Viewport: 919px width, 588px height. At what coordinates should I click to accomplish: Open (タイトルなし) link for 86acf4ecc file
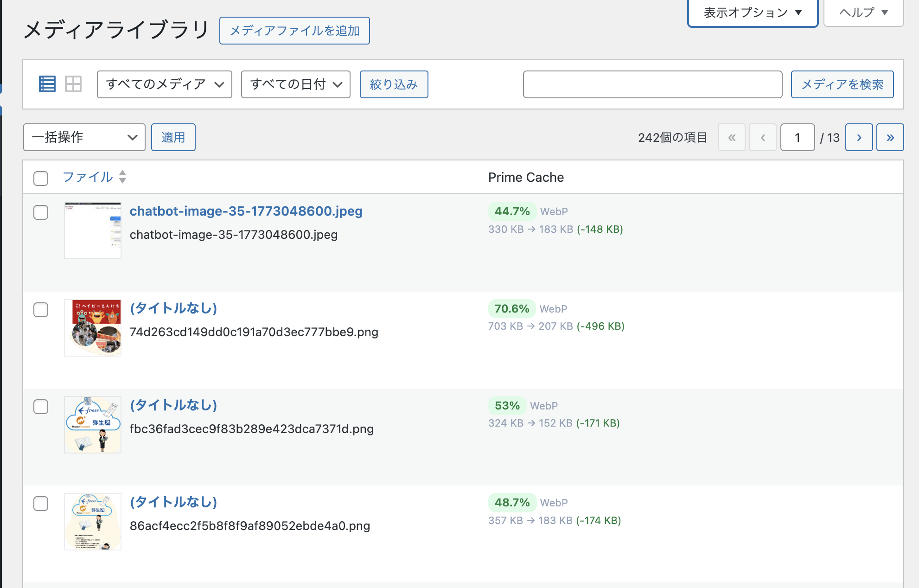click(173, 502)
